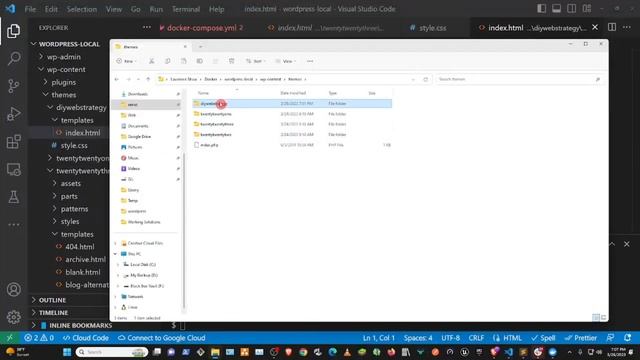Open Customize Layout button
Image resolution: width=640 pixels, height=360 pixels.
tap(587, 9)
